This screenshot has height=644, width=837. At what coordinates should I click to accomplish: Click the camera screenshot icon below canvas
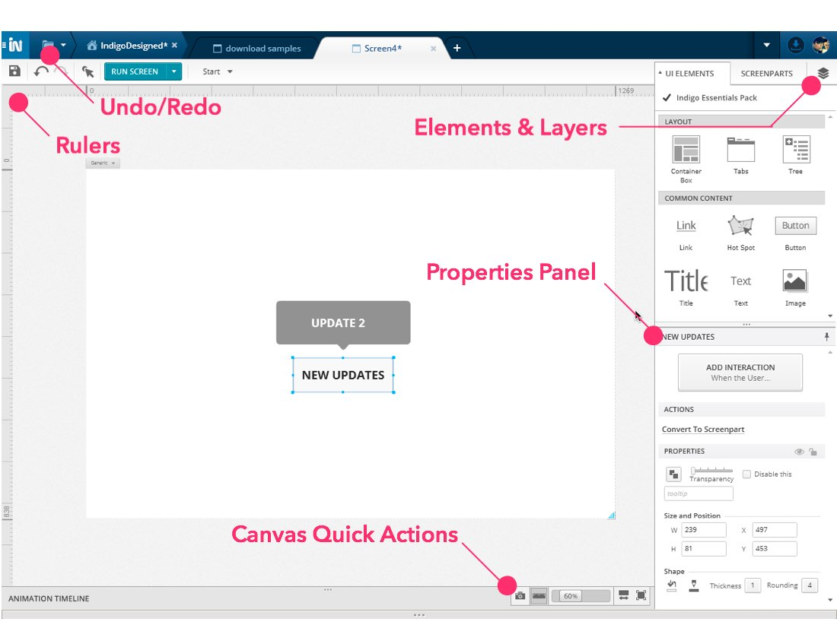click(x=520, y=596)
